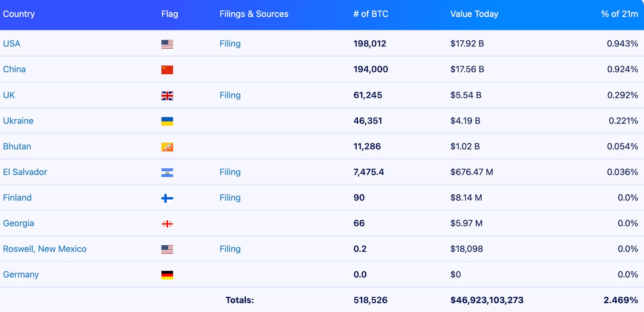Screen dimensions: 644x312
Task: Open the Filing link for El Salvador
Action: (229, 172)
